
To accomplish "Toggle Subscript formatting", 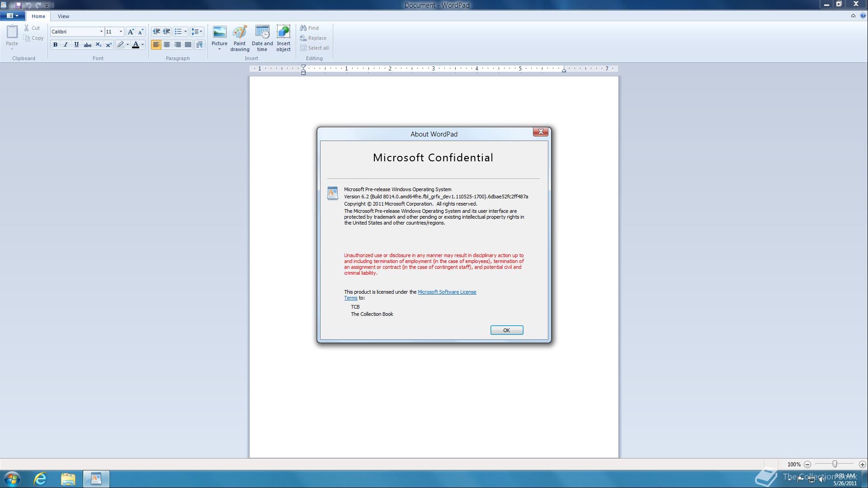I will click(x=98, y=45).
